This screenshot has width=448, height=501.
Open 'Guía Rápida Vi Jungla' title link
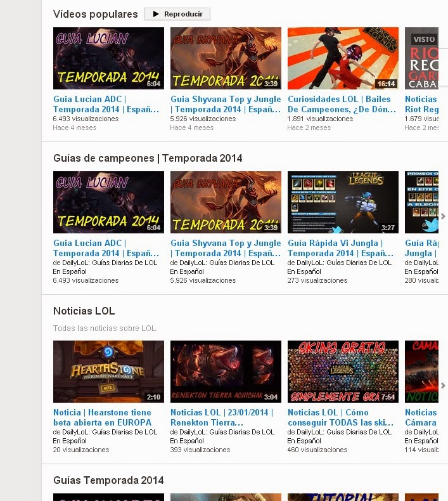click(x=341, y=248)
